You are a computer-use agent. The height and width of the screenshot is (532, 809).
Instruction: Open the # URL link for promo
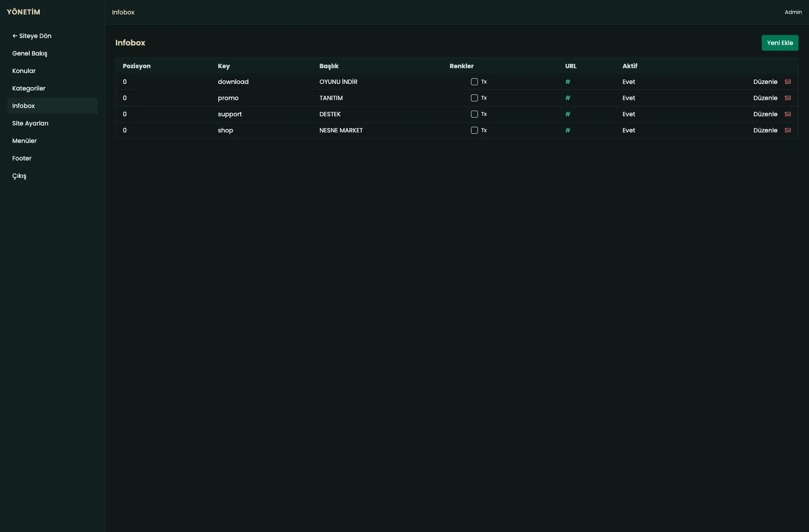pyautogui.click(x=568, y=98)
